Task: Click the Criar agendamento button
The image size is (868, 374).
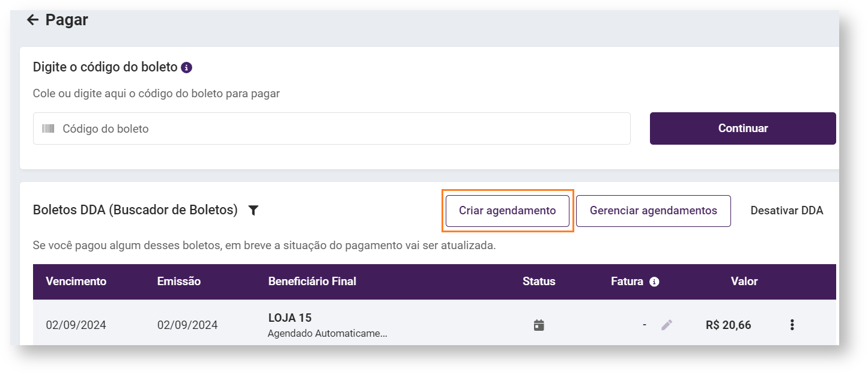Action: (508, 211)
